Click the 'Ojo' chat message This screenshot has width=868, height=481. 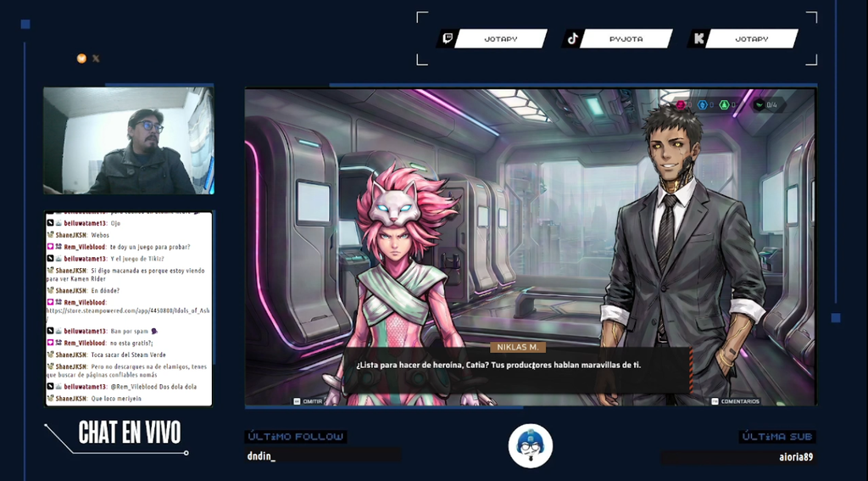(115, 223)
